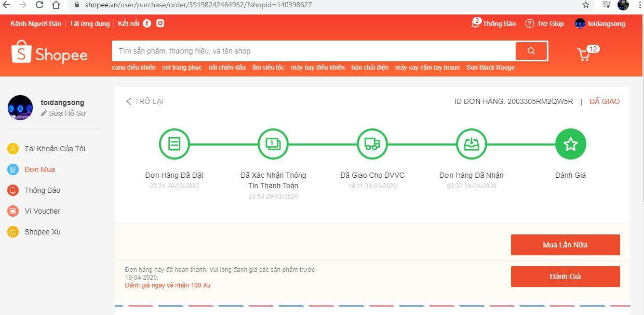Click the payment confirmed step icon

coord(273,144)
